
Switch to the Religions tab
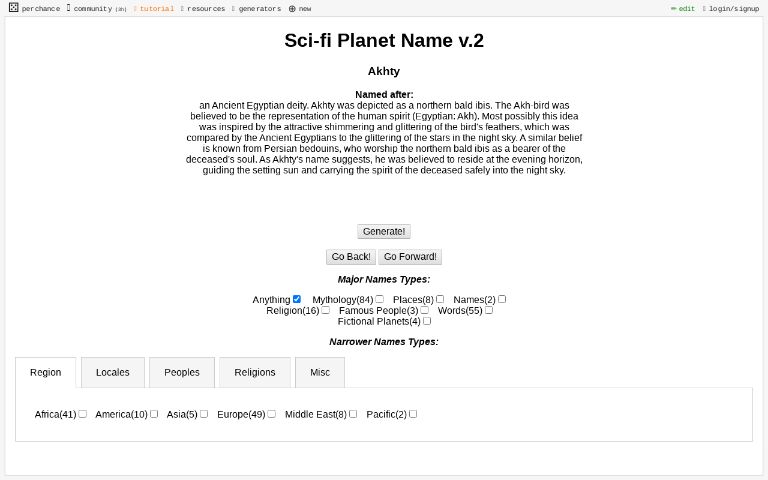point(255,372)
